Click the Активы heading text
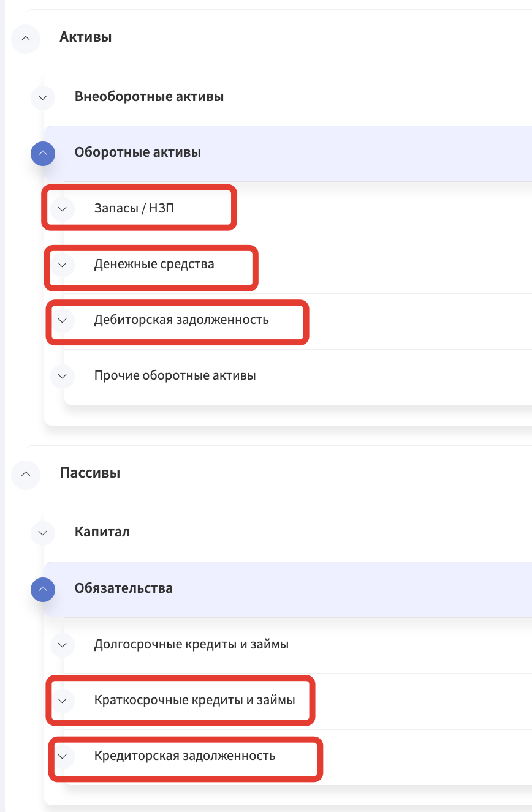Image resolution: width=532 pixels, height=812 pixels. (86, 37)
